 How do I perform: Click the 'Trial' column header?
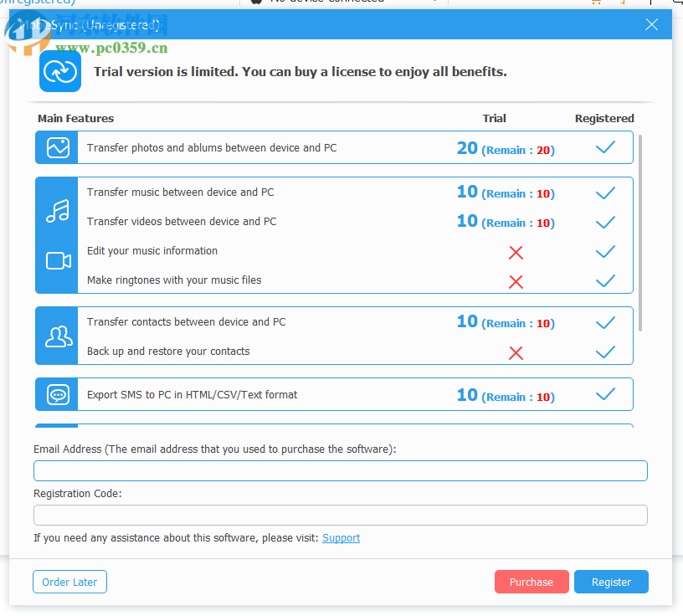(x=495, y=119)
